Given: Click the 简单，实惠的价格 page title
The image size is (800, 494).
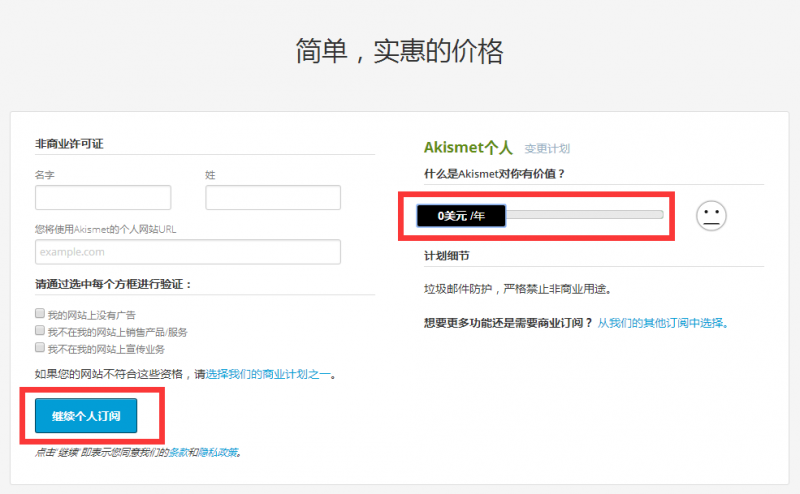Looking at the screenshot, I should click(x=400, y=51).
